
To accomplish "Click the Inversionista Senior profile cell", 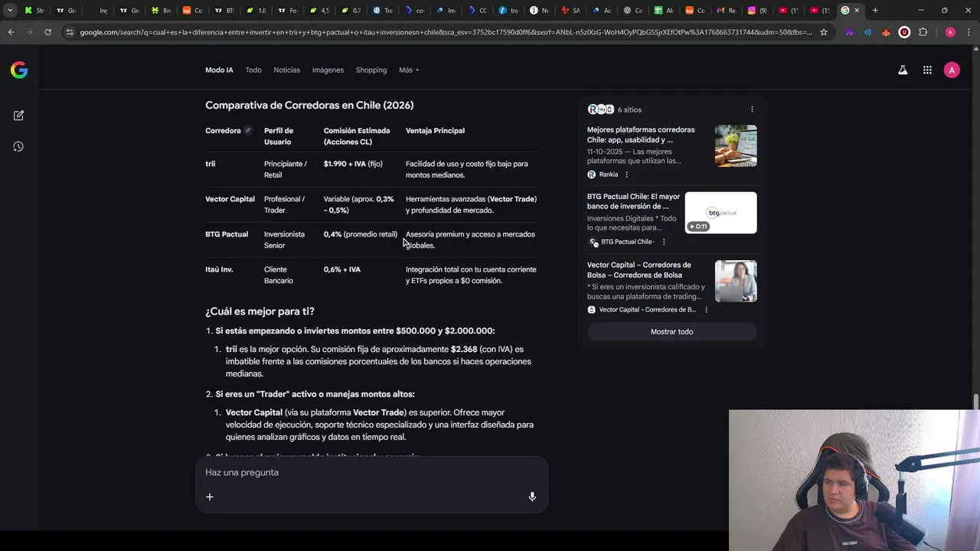I will (284, 240).
